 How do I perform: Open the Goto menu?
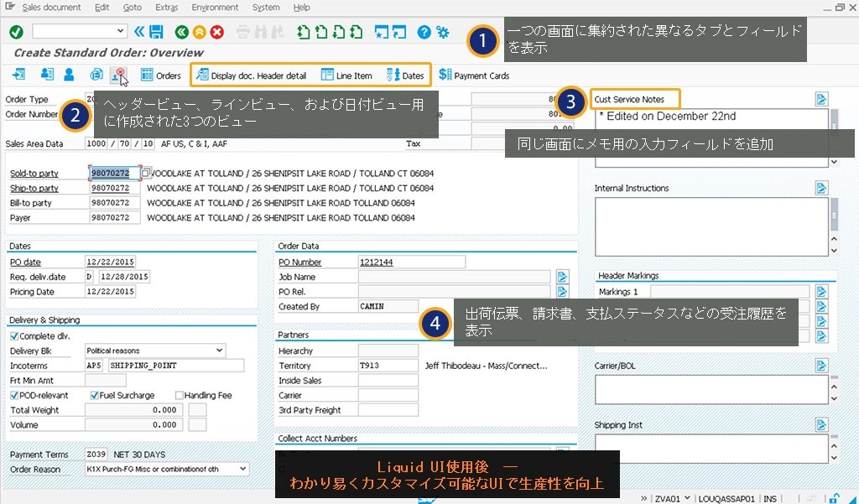point(133,8)
